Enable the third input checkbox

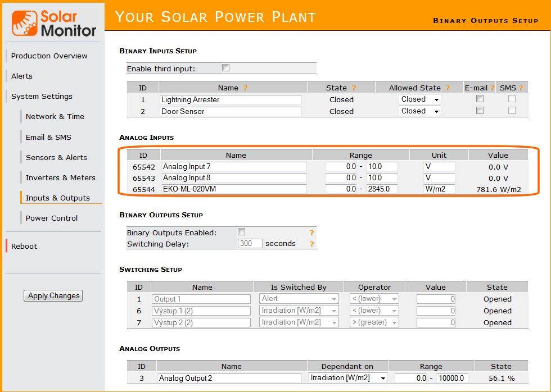click(226, 68)
